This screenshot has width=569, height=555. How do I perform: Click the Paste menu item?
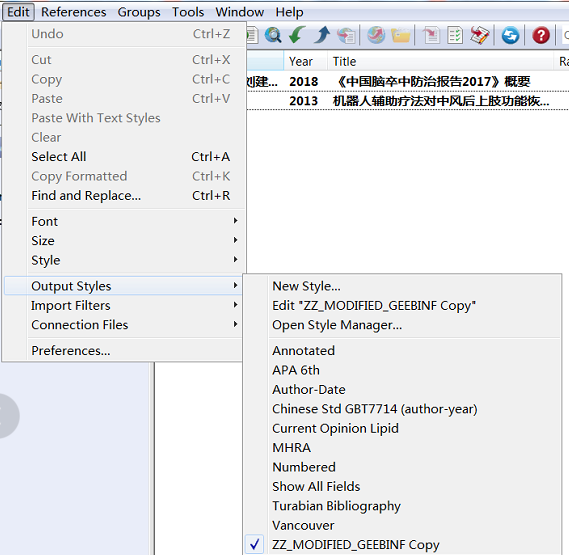[123, 98]
